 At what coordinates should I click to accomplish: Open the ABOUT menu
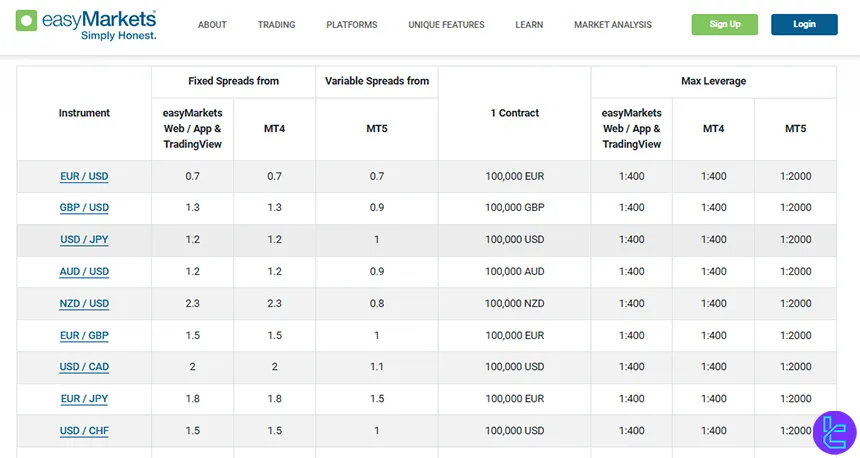tap(212, 25)
